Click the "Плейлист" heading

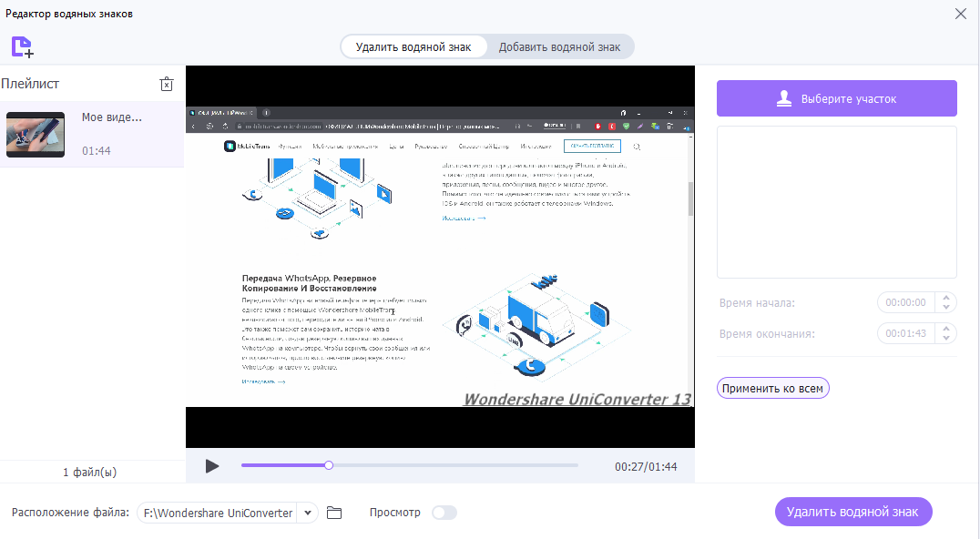pyautogui.click(x=30, y=84)
